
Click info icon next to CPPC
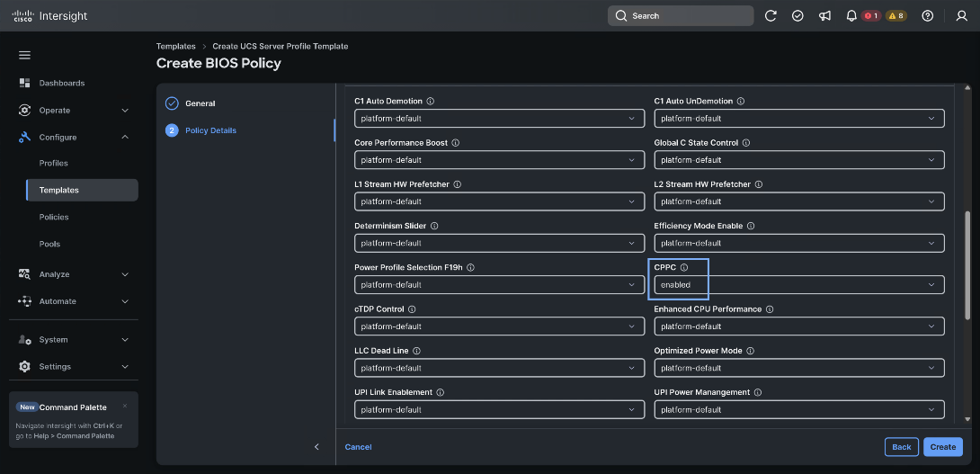point(683,268)
